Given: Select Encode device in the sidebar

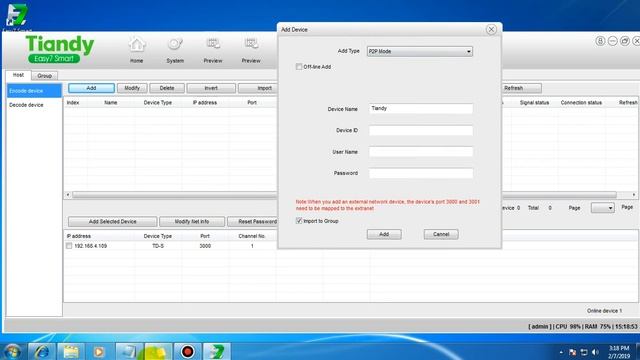Looking at the screenshot, I should point(34,91).
